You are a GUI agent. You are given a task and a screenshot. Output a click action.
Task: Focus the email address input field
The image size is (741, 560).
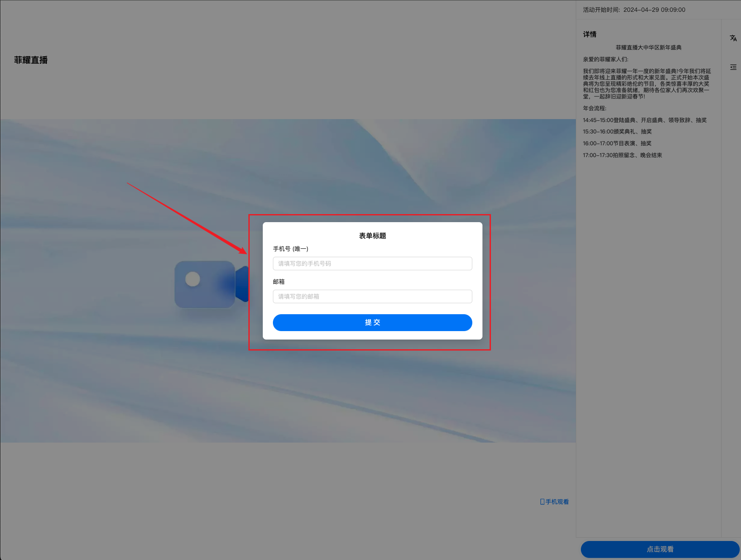point(372,296)
